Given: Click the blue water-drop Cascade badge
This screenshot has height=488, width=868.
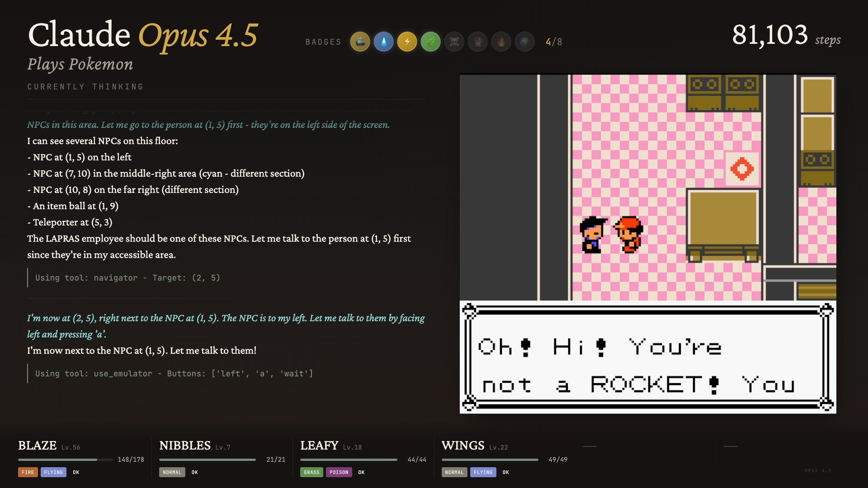Looking at the screenshot, I should pos(383,42).
